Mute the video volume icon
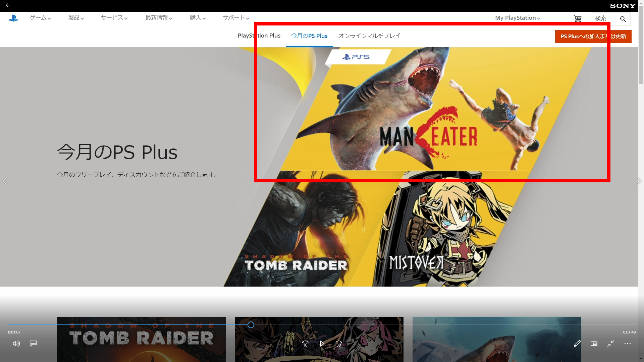 16,344
